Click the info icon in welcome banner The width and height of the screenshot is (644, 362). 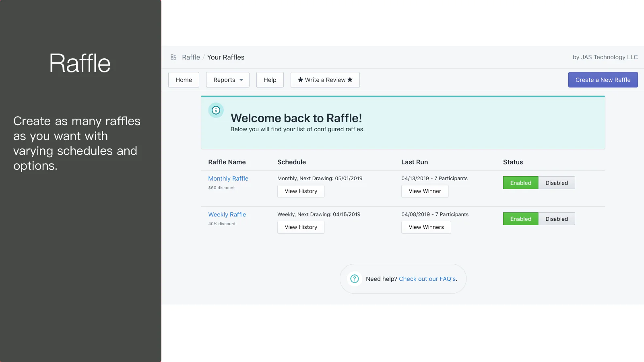216,110
